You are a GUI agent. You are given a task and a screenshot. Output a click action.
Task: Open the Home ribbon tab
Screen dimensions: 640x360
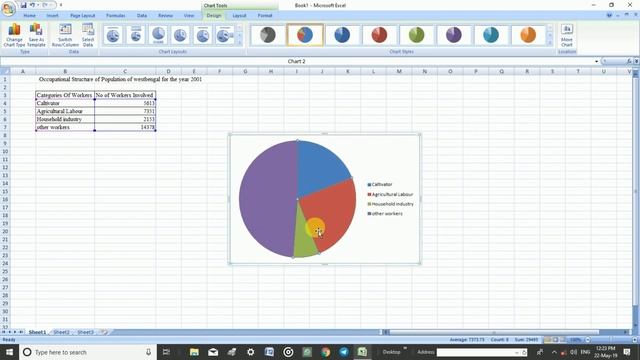(29, 16)
